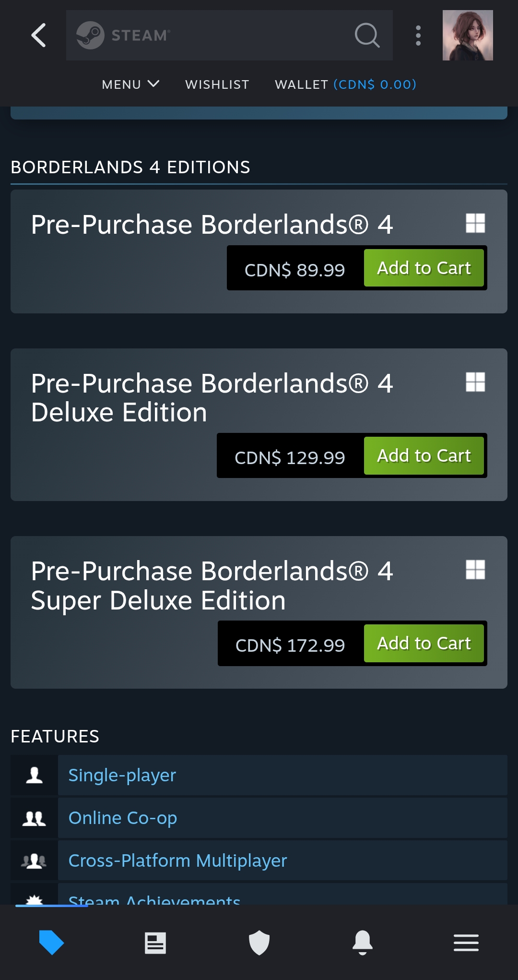Open the hamburger menu tab
This screenshot has height=980, width=518.
coord(466,943)
